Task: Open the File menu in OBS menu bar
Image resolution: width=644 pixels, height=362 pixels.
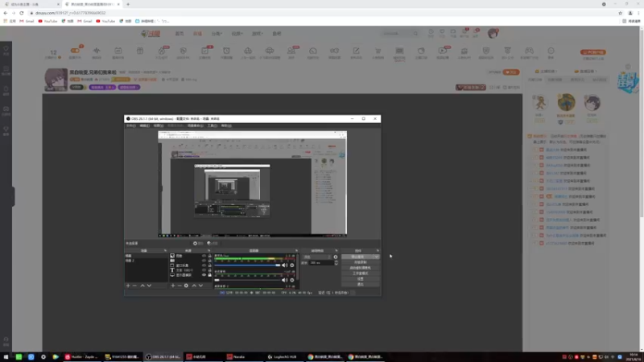Action: (x=131, y=125)
